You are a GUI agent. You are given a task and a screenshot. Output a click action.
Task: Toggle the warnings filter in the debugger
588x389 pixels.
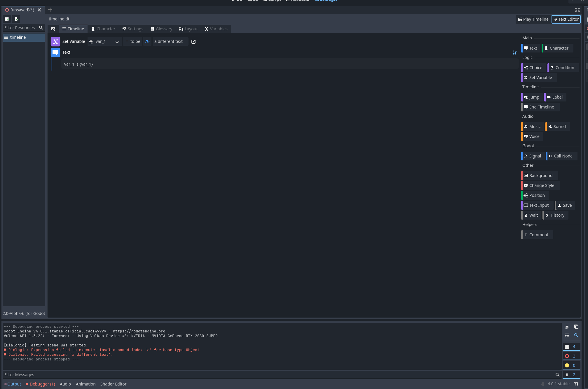572,365
